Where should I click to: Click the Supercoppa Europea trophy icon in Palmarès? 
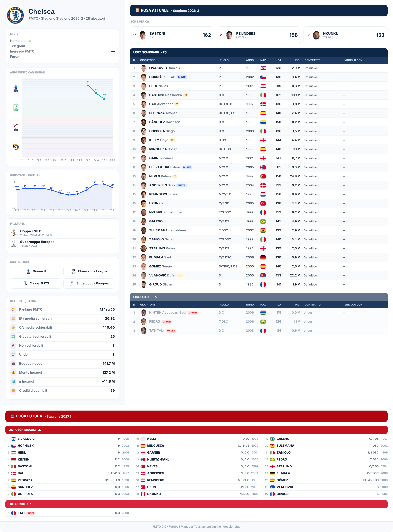[14, 243]
